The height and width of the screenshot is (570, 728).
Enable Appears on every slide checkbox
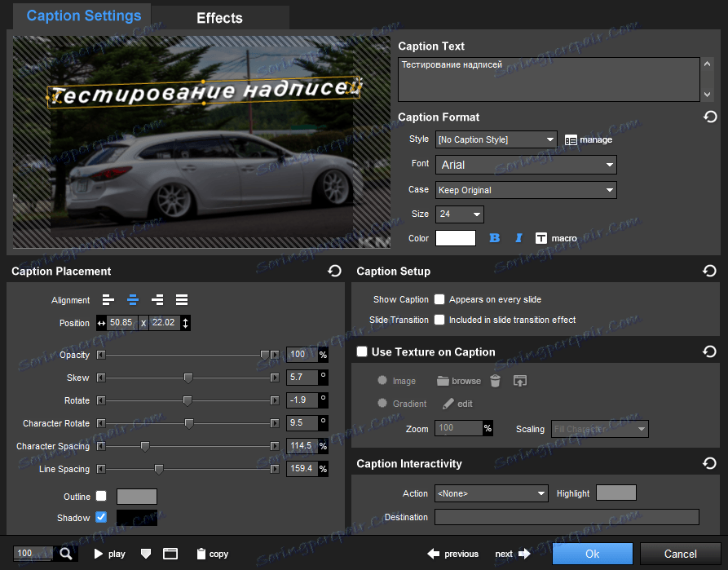coord(439,299)
